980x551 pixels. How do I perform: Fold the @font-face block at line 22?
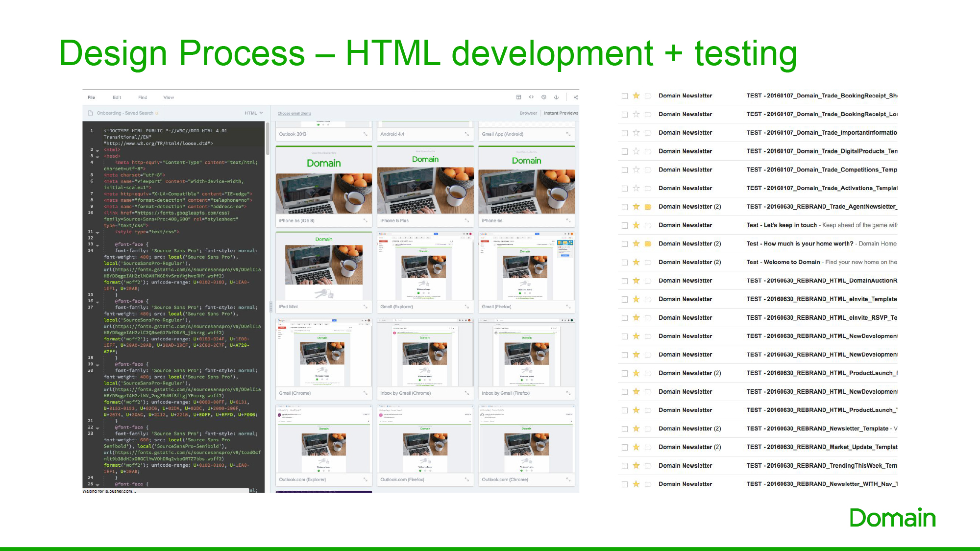98,428
